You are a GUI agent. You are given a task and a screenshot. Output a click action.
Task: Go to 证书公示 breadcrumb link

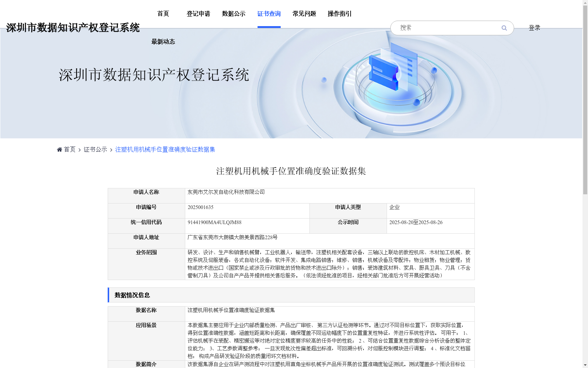click(x=96, y=149)
